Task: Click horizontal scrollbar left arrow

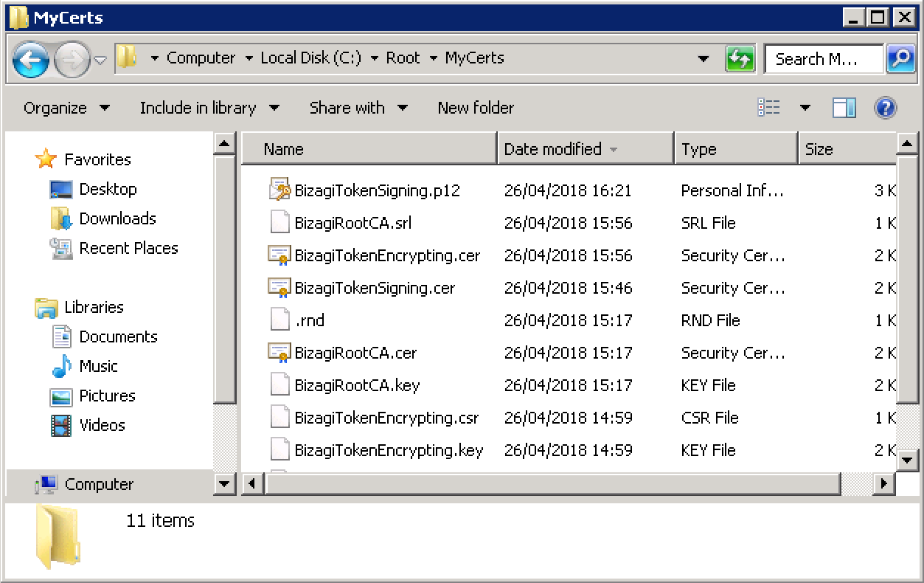Action: [x=252, y=484]
